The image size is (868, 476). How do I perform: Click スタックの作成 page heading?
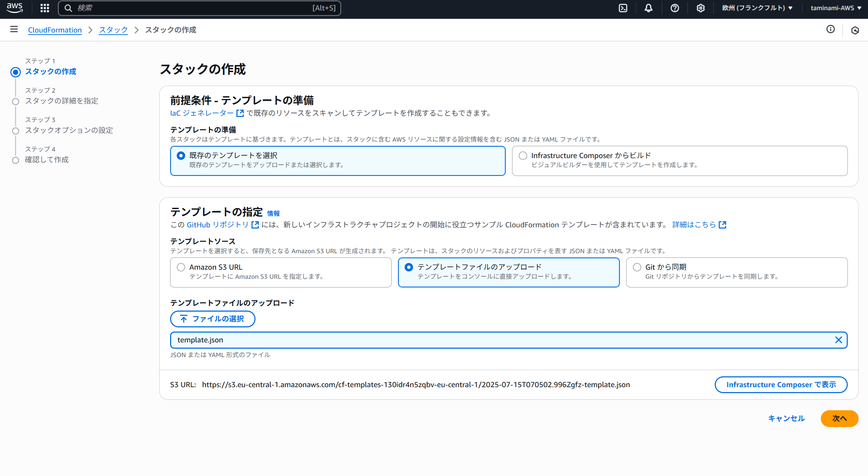pos(203,69)
